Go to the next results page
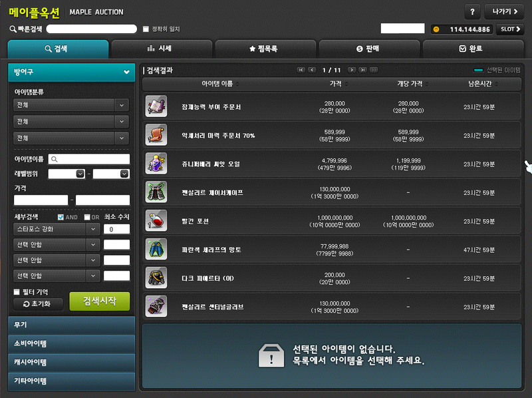 click(352, 70)
